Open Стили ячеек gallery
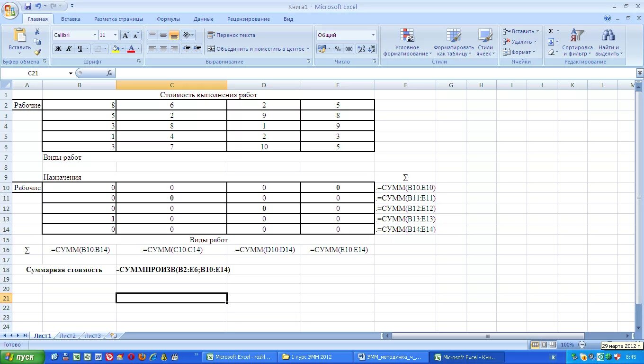Image resolution: width=644 pixels, height=364 pixels. 485,42
